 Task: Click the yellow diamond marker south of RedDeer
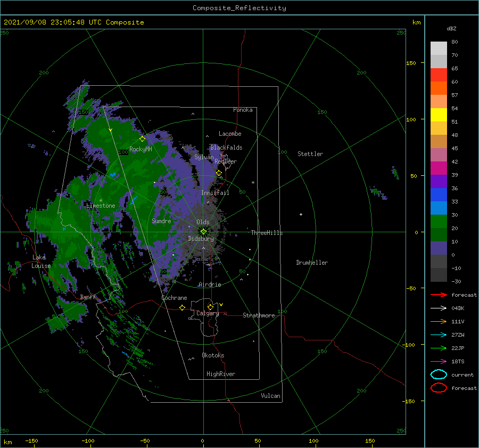pos(219,173)
